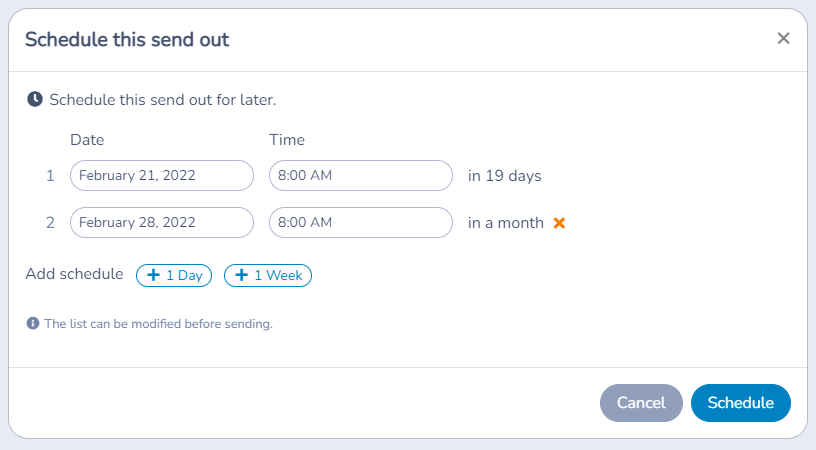This screenshot has width=816, height=450.
Task: Click the 'in a month' relative label
Action: click(505, 223)
